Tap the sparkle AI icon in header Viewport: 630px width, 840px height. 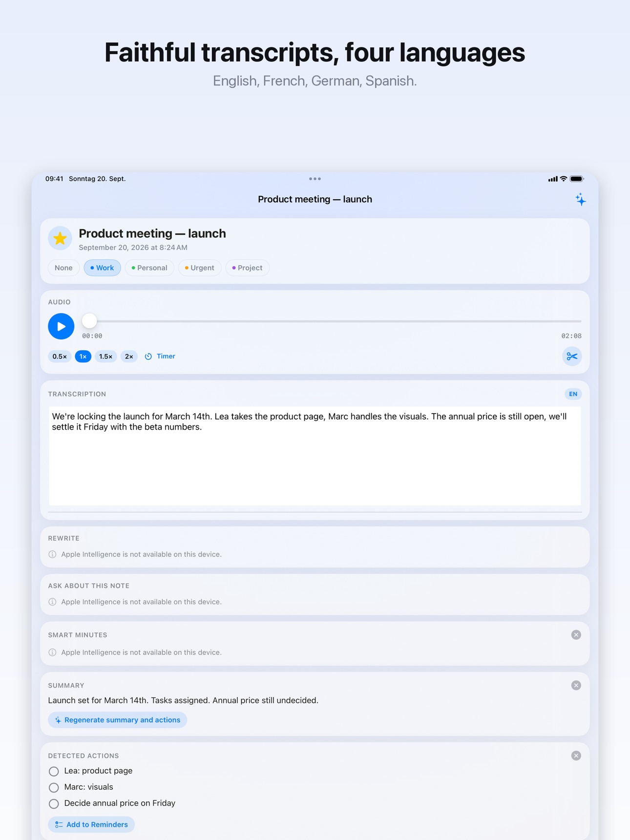coord(580,199)
